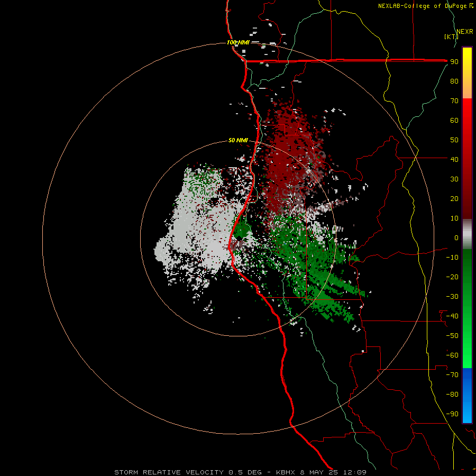Viewport: 476px width, 476px height.
Task: Pick the yellow top segment of velocity scale
Action: pyautogui.click(x=467, y=73)
